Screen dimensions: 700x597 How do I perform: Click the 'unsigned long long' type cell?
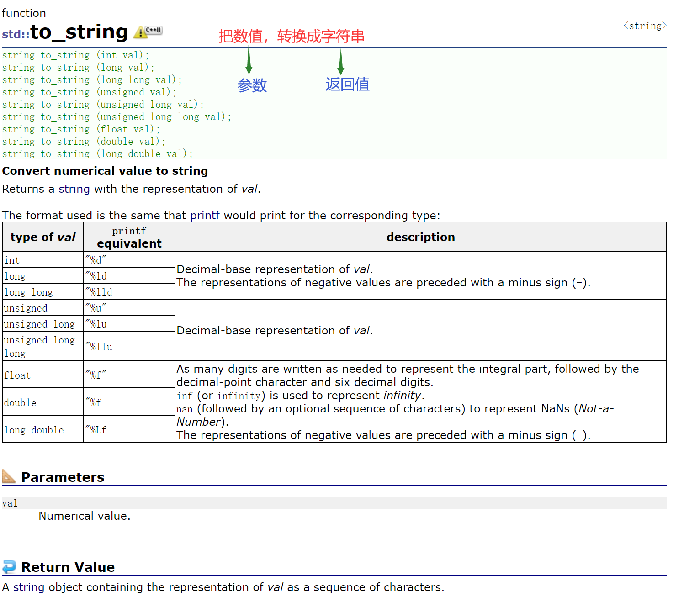pos(43,346)
